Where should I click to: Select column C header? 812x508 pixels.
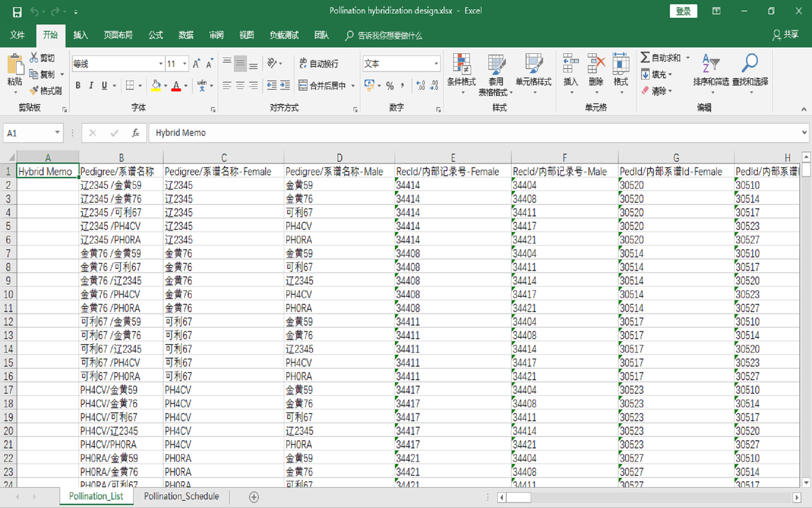(x=224, y=157)
